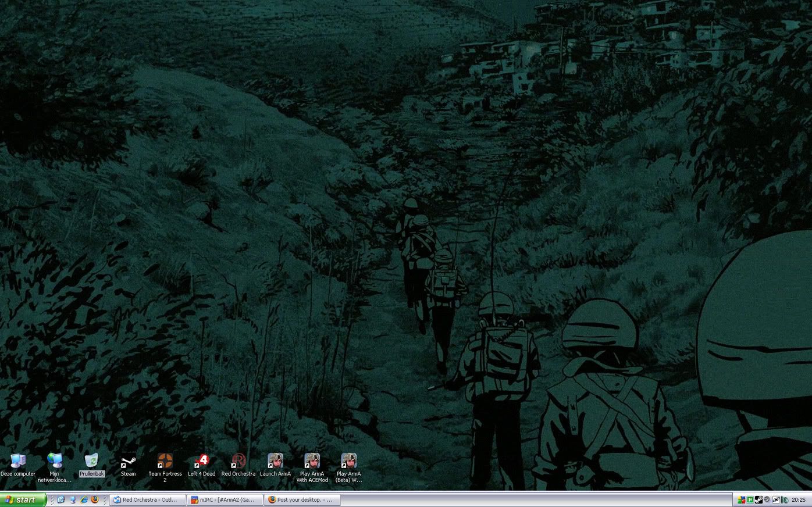812x507 pixels.
Task: Open the Steam system tray icon
Action: (758, 500)
